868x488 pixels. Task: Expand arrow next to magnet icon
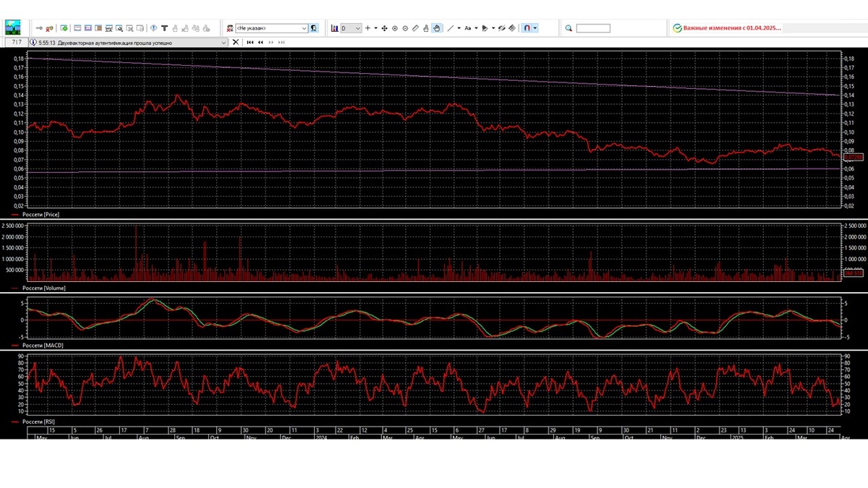pos(535,28)
